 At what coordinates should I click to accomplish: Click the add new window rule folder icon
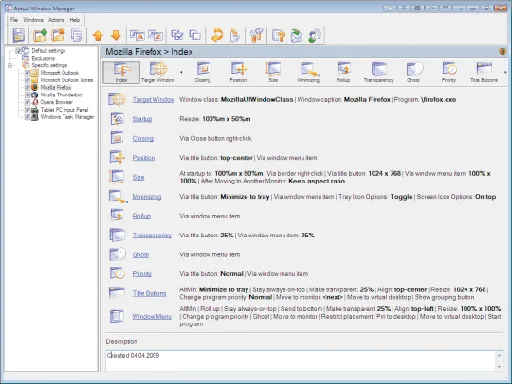point(40,35)
